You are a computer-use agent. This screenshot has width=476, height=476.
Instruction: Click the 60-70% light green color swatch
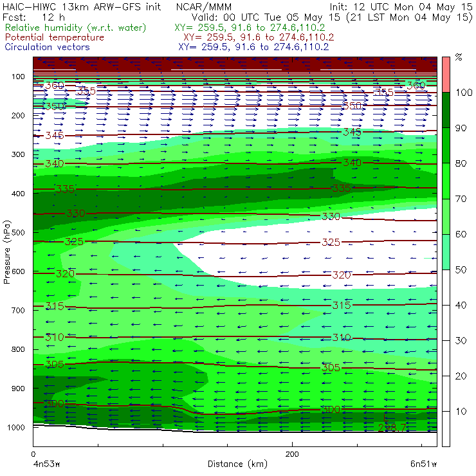tap(446, 216)
